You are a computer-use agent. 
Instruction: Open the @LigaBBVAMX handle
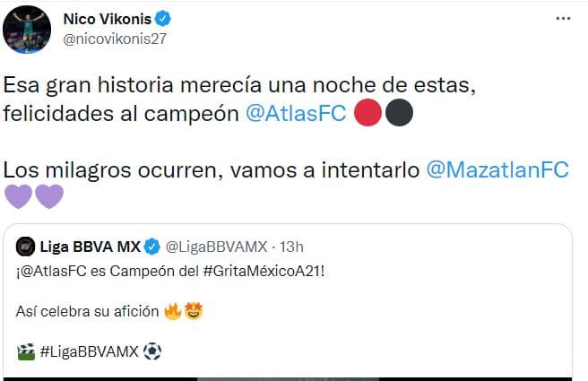point(216,247)
